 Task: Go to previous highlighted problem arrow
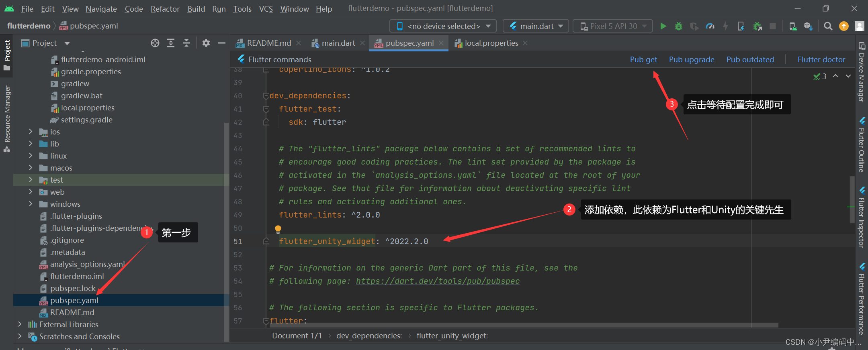[x=835, y=76]
